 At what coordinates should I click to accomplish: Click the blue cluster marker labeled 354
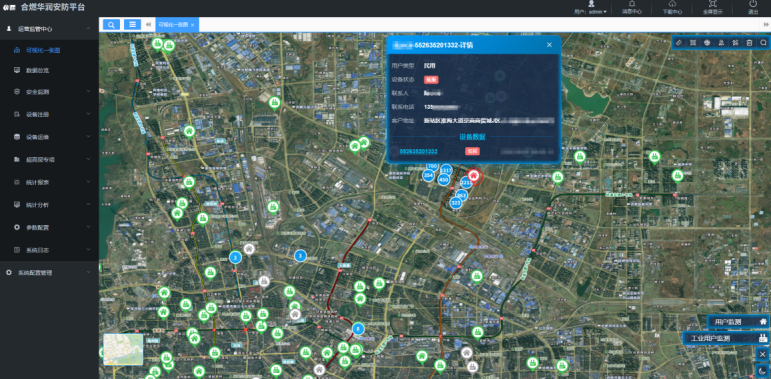coord(428,175)
